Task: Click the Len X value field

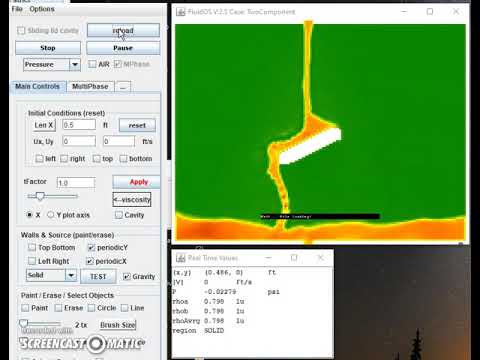Action: [x=79, y=125]
